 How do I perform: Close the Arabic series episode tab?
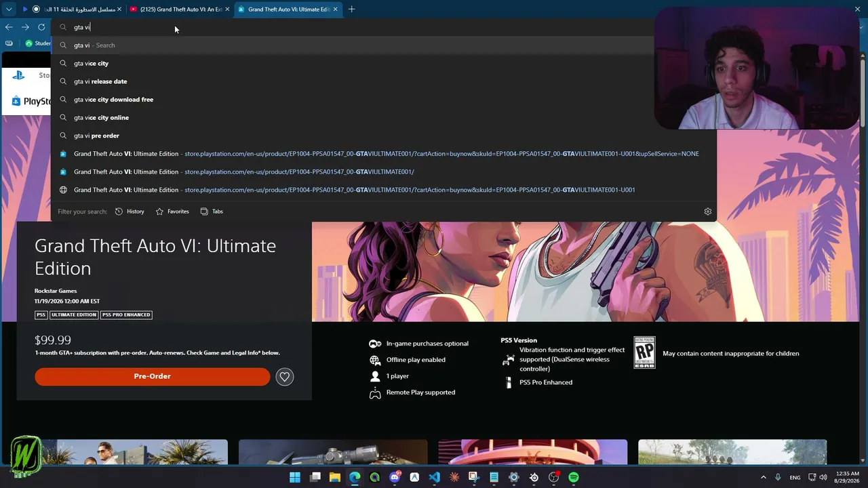coord(119,9)
